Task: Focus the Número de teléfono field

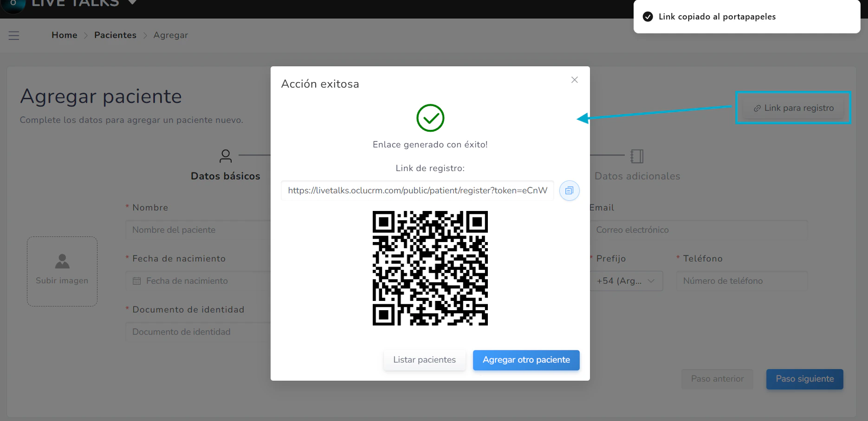Action: click(742, 281)
